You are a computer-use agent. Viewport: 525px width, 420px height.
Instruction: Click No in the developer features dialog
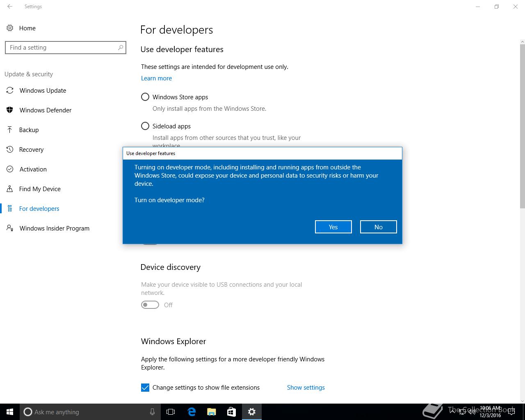click(378, 227)
